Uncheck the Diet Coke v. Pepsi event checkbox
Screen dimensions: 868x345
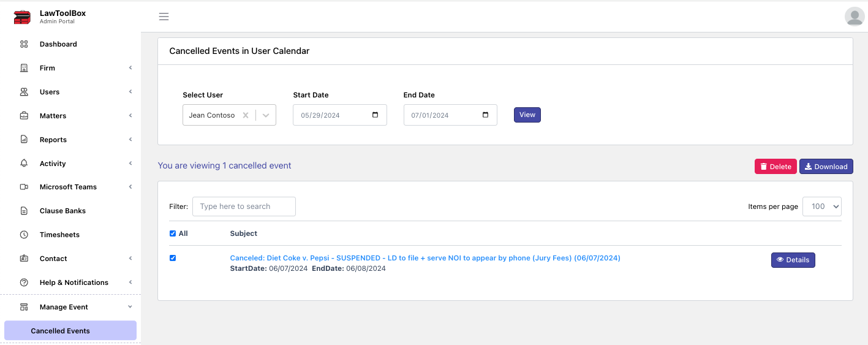pos(173,258)
